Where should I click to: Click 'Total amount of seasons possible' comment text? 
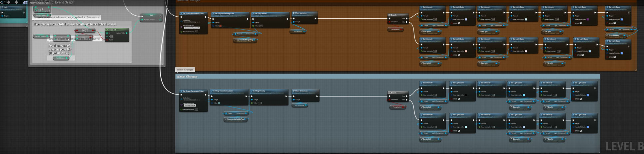pos(60,49)
